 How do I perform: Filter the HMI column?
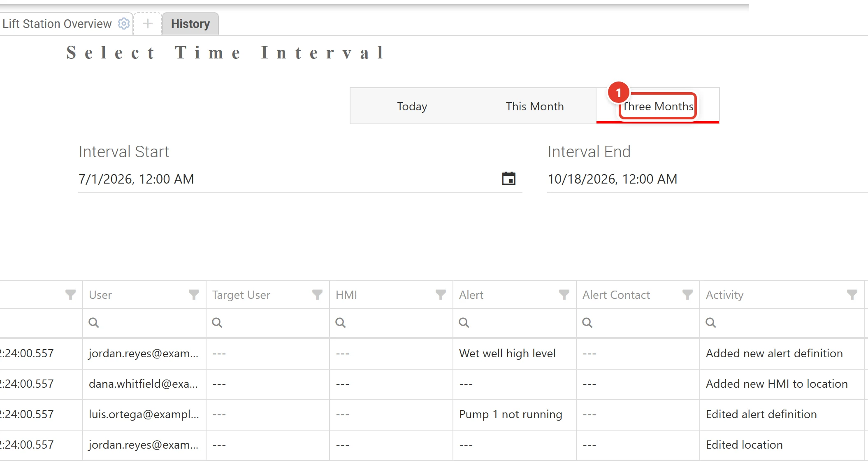pyautogui.click(x=441, y=295)
